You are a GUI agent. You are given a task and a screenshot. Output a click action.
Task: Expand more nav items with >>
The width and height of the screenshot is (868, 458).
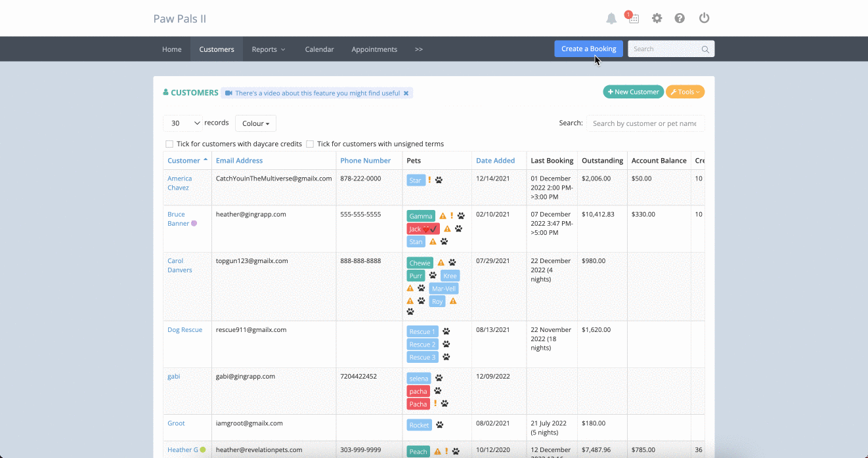[x=419, y=49]
